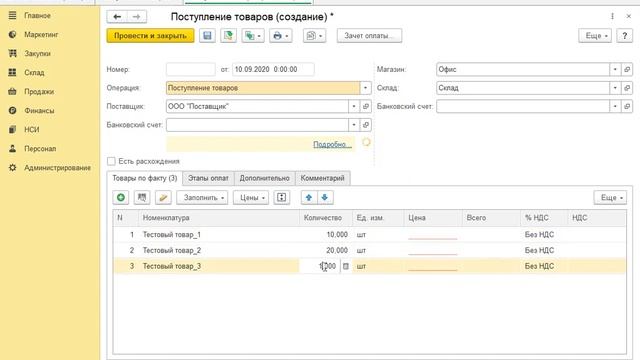
Task: Switch to the Товары по факту (3) tab
Action: click(x=144, y=178)
